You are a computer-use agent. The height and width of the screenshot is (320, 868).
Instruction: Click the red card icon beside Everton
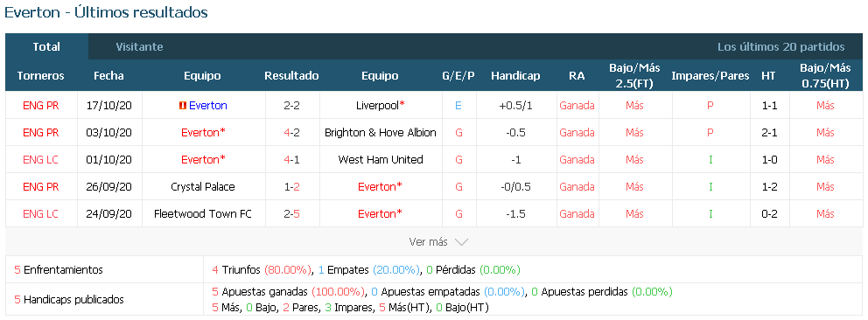click(x=182, y=106)
